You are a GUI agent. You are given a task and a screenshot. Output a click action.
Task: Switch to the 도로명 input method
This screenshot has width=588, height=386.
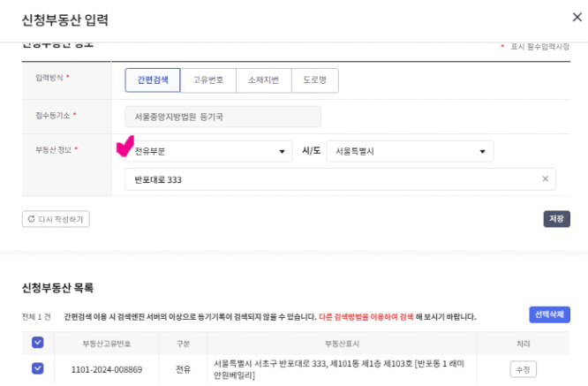(x=314, y=79)
